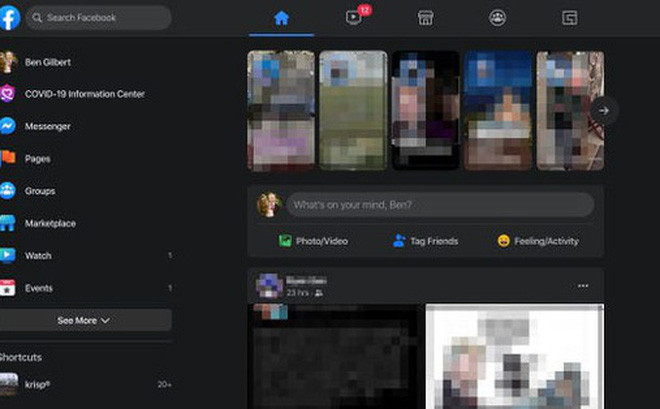Screen dimensions: 660x409
Task: Click the 23 hrs post timestamp
Action: [x=298, y=292]
